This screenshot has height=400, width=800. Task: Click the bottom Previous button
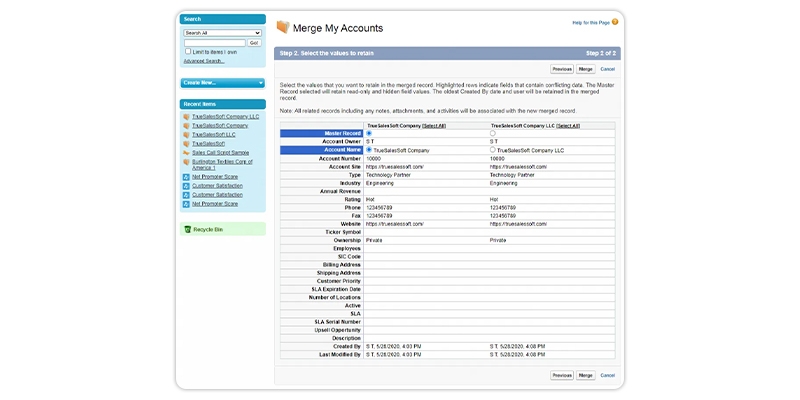pos(561,375)
